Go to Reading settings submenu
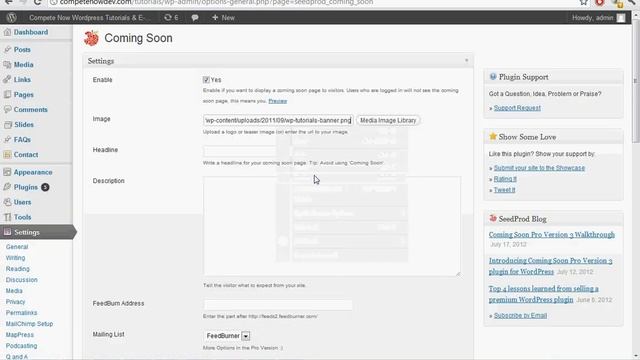The width and height of the screenshot is (640, 360). [17, 269]
